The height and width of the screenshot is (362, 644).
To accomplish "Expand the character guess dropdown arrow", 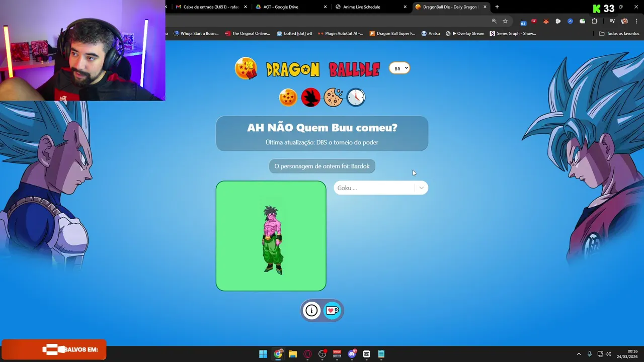I will tap(422, 188).
